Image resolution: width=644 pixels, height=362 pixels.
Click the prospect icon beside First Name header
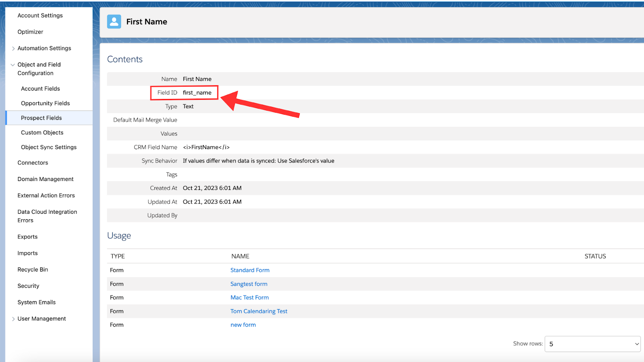pos(114,21)
